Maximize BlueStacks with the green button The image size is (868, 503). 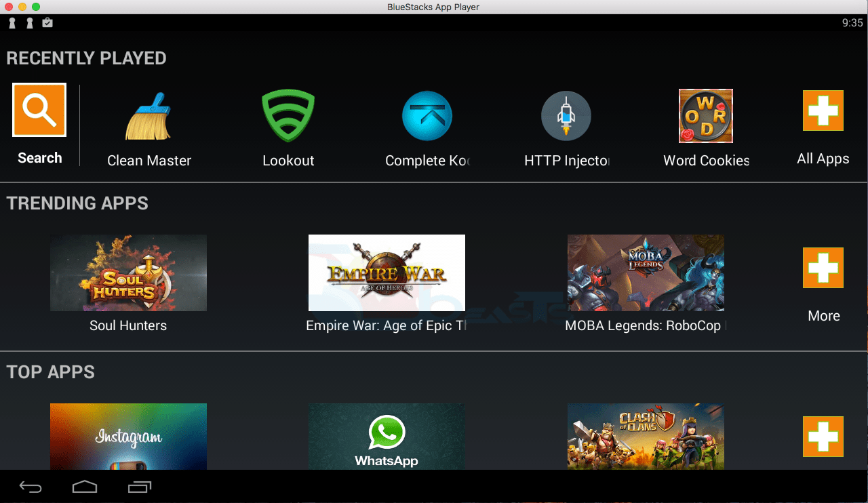coord(36,7)
